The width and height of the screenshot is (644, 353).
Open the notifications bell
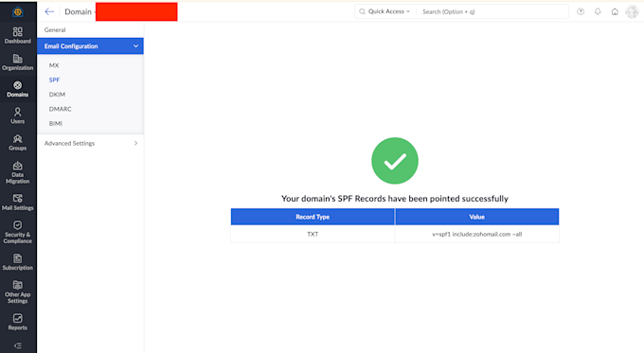tap(598, 11)
